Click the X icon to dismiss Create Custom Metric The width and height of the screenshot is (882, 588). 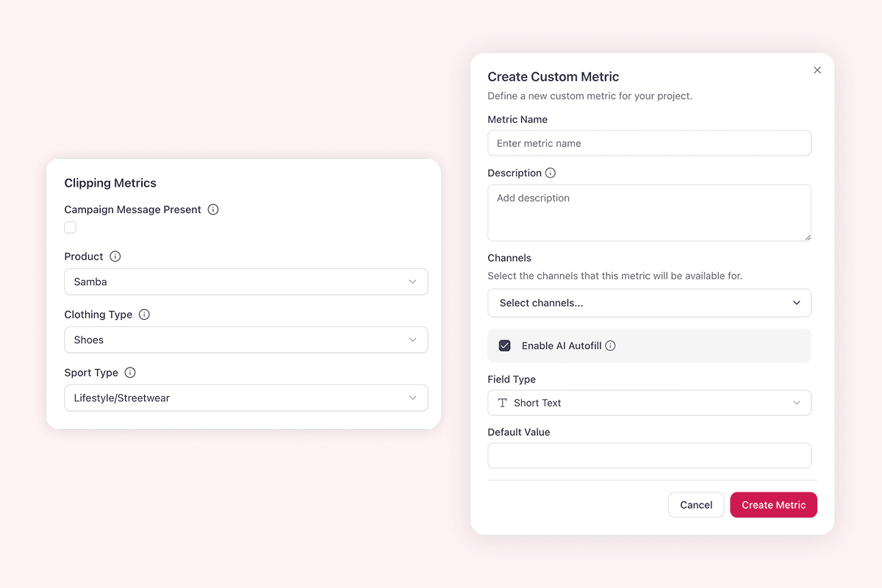pos(817,70)
